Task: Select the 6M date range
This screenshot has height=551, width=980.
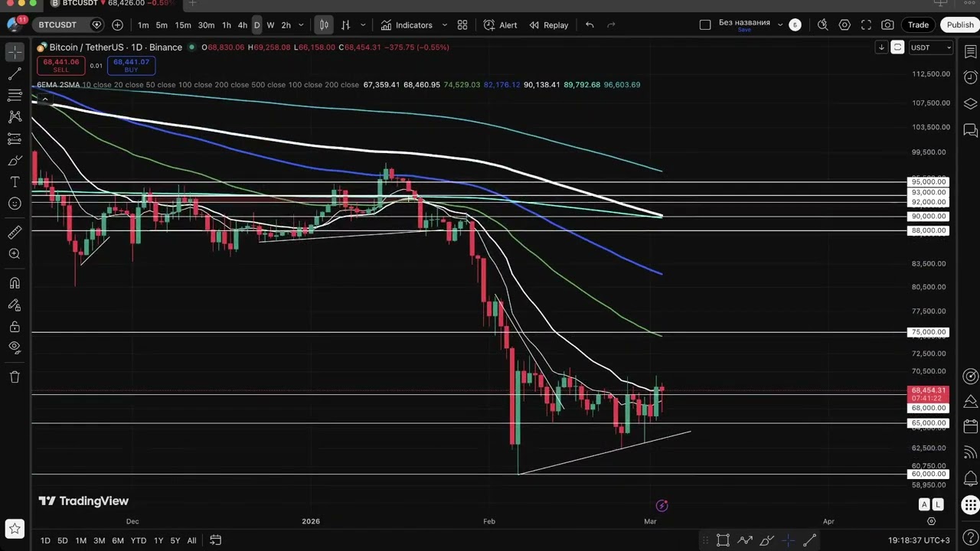Action: pyautogui.click(x=117, y=540)
